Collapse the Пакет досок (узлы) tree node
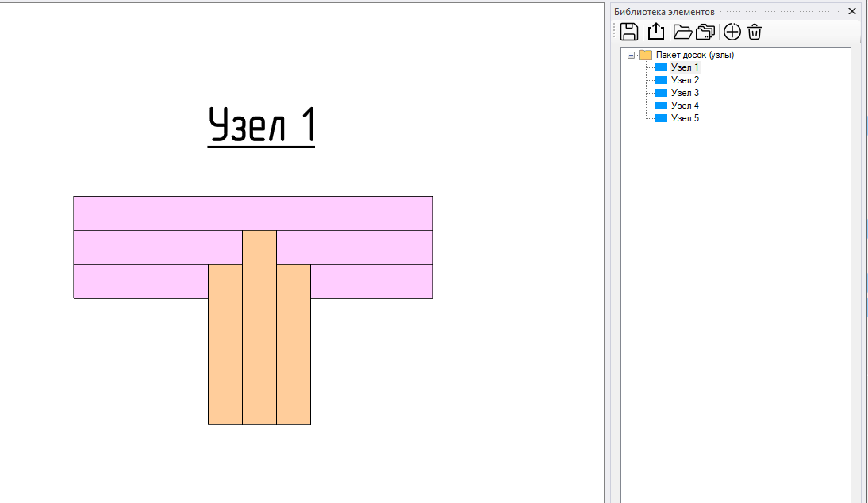Viewport: 868px width, 503px height. pyautogui.click(x=632, y=55)
